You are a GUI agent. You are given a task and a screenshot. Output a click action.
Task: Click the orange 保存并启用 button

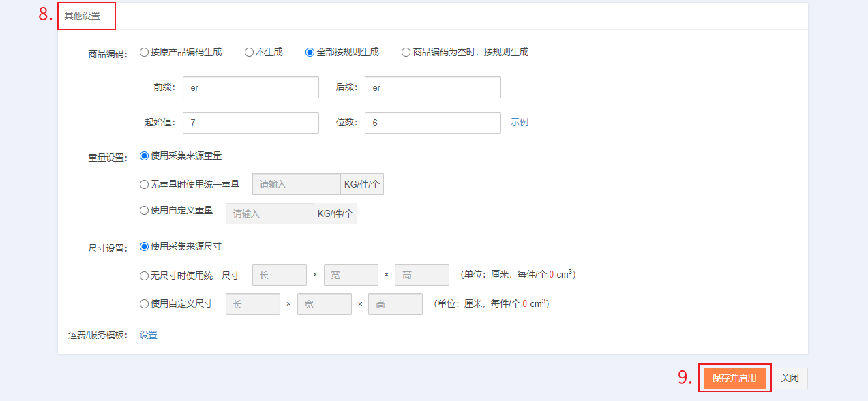(x=734, y=378)
